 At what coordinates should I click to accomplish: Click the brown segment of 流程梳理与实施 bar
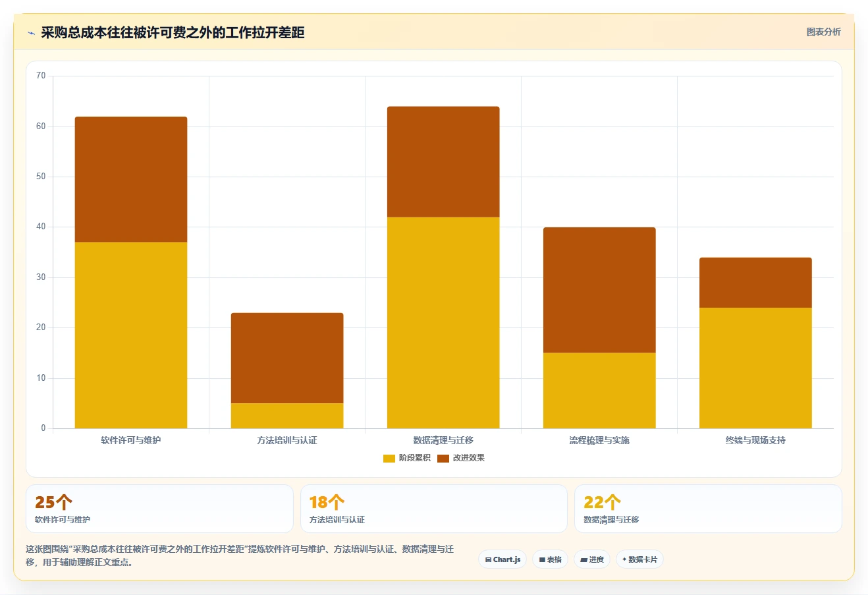click(x=599, y=290)
